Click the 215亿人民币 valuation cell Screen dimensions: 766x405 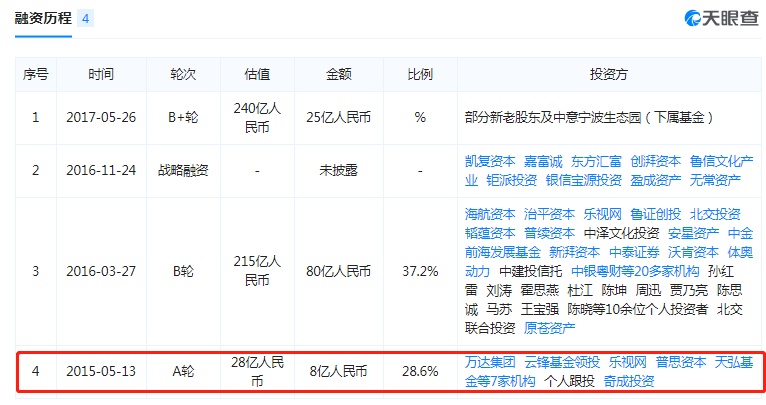pos(257,271)
